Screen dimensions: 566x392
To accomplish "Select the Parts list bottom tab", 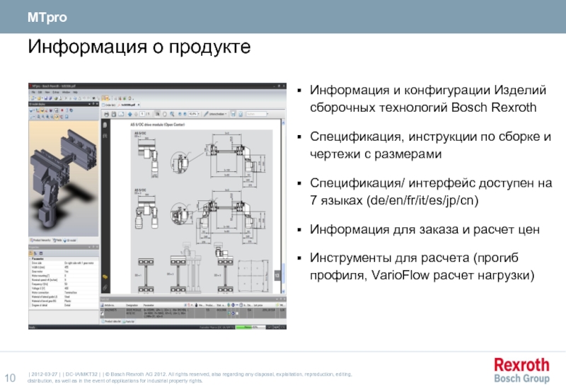I will (x=129, y=322).
